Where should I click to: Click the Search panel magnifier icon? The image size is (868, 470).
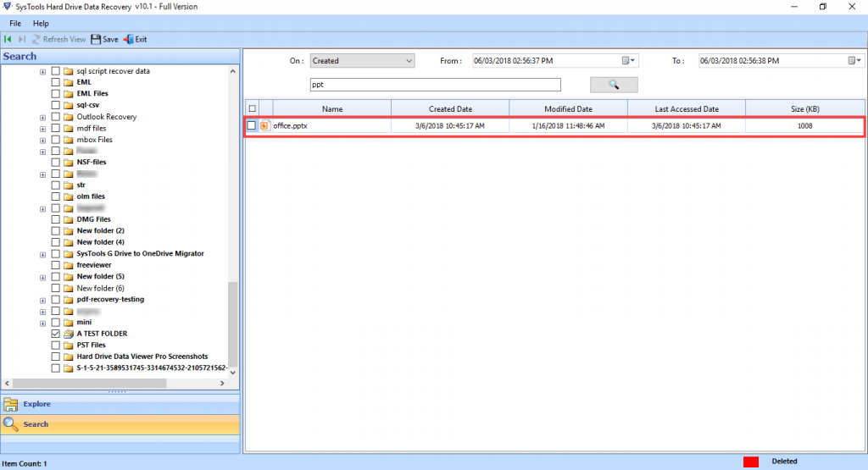pos(10,424)
